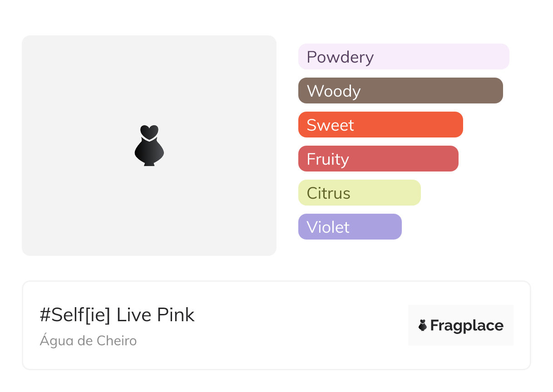
Task: Open the #Self[ie] Live Pink title
Action: [x=117, y=315]
